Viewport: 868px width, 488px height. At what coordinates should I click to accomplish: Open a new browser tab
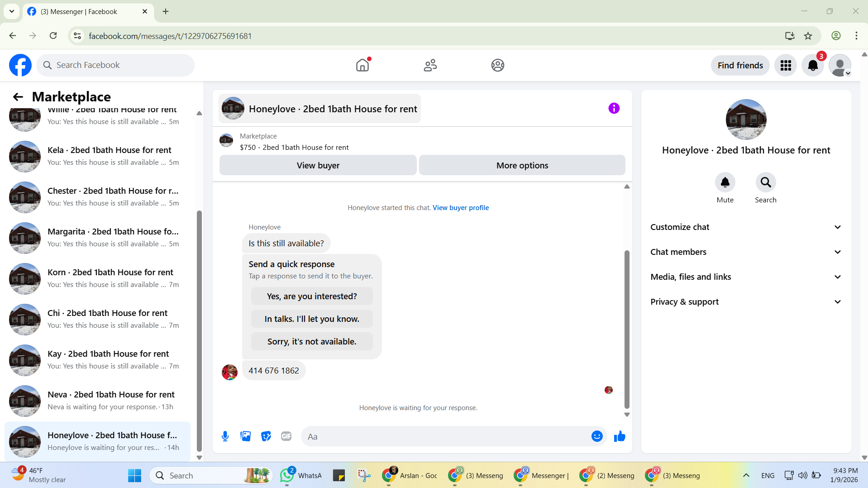(166, 12)
